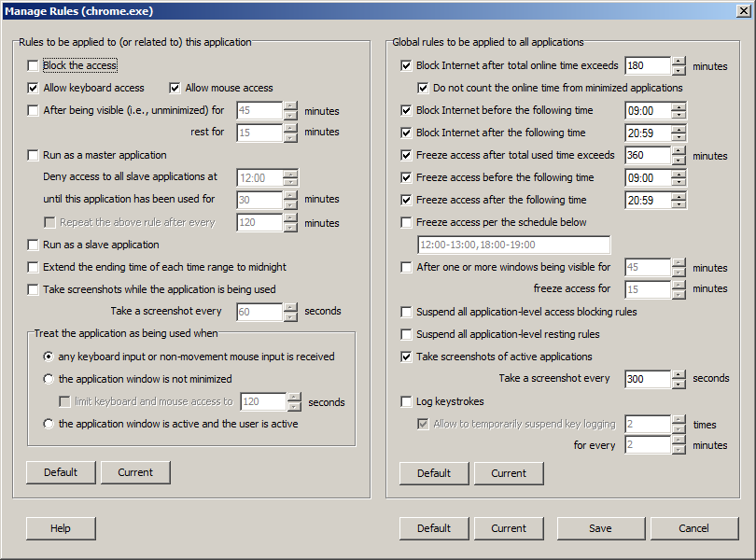Uncheck Do not count online time from minimized applications
The image size is (756, 560).
pos(423,88)
